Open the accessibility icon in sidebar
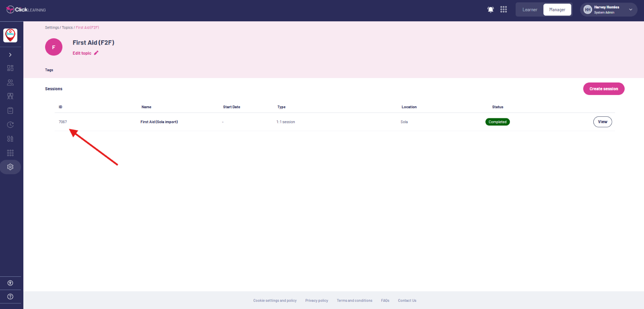Screen dimensions: 644x309 [10, 283]
